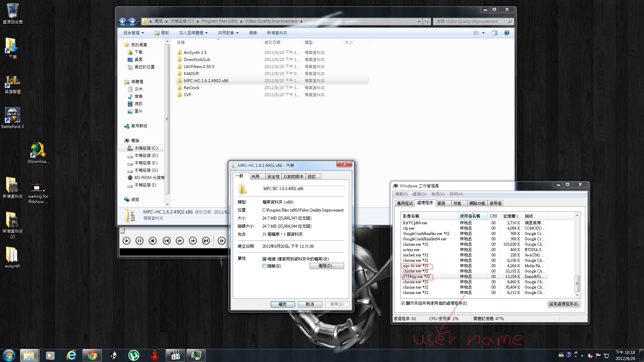Open Chrome from the taskbar
Image resolution: width=644 pixels, height=362 pixels.
[92, 355]
